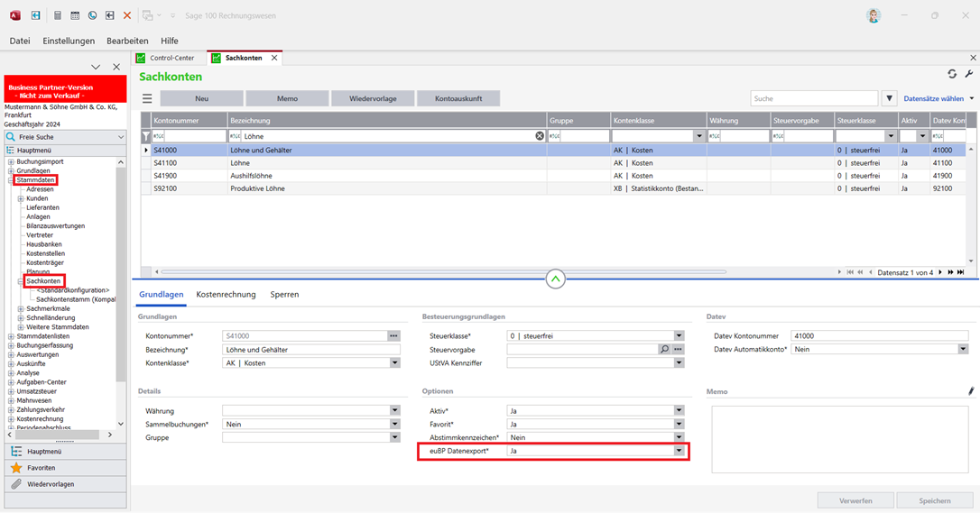Expand the Datev Automatikkonto dropdown
980x513 pixels.
(963, 350)
